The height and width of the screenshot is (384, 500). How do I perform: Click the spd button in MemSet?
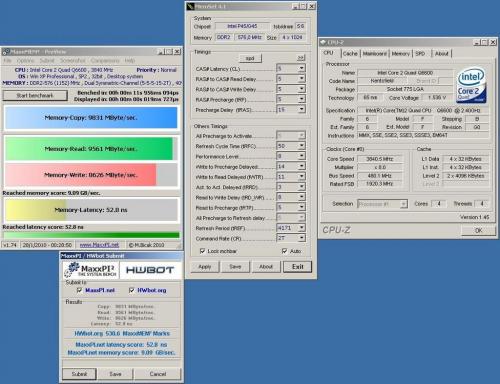click(250, 58)
